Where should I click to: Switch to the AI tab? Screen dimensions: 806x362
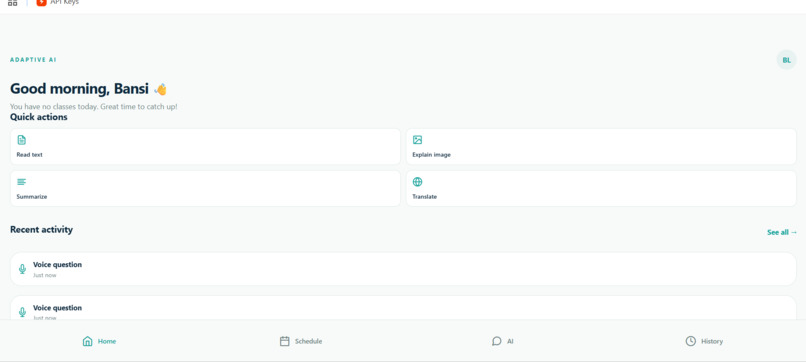pyautogui.click(x=502, y=341)
